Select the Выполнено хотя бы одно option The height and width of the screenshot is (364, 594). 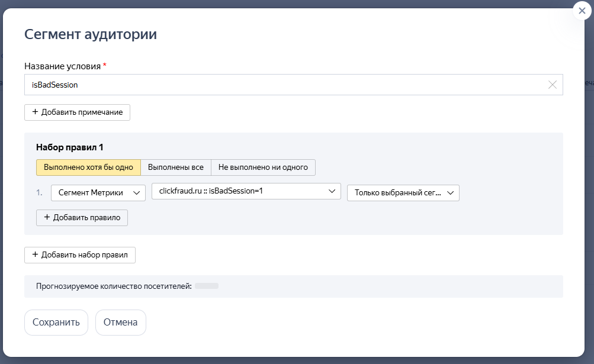click(x=88, y=167)
